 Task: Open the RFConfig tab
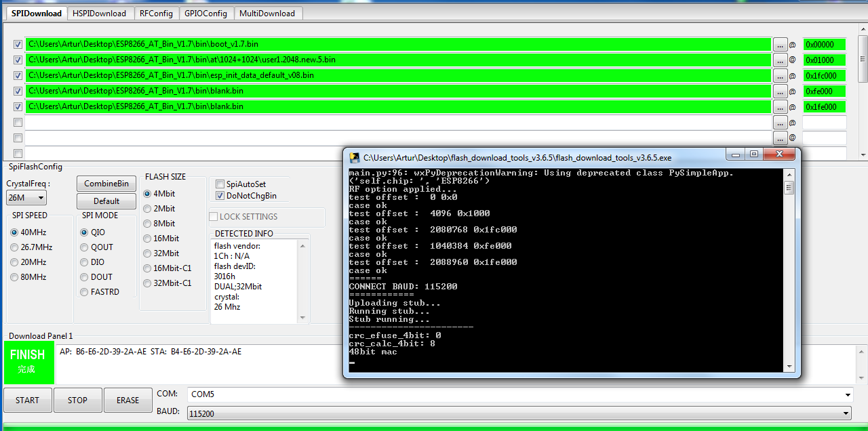[x=156, y=13]
